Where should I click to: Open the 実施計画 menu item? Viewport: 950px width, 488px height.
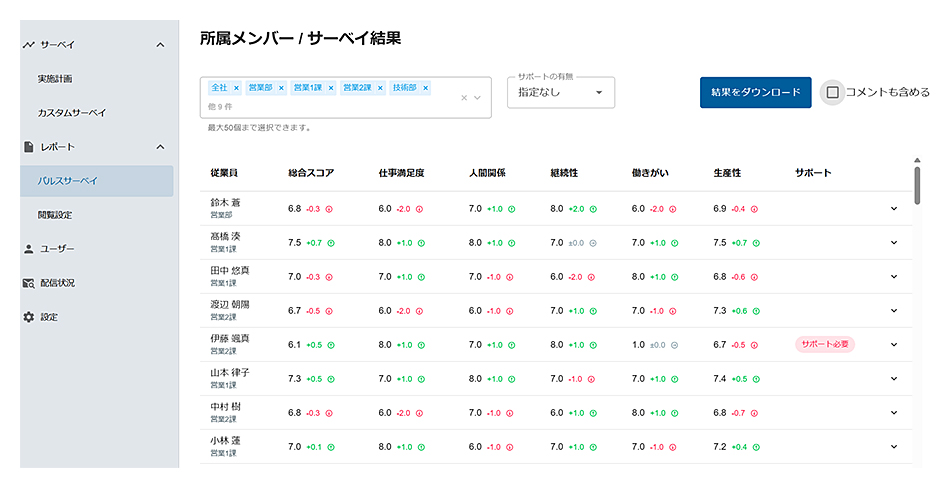click(55, 79)
